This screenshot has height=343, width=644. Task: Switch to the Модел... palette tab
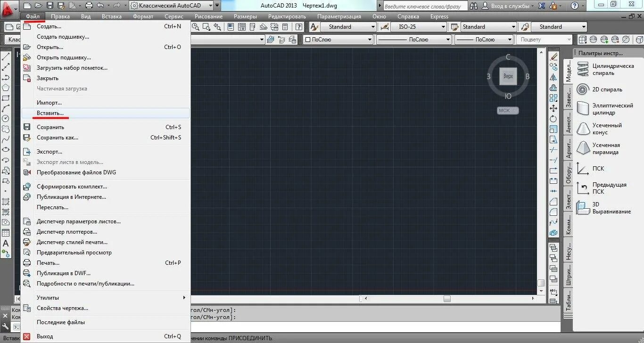tap(569, 72)
